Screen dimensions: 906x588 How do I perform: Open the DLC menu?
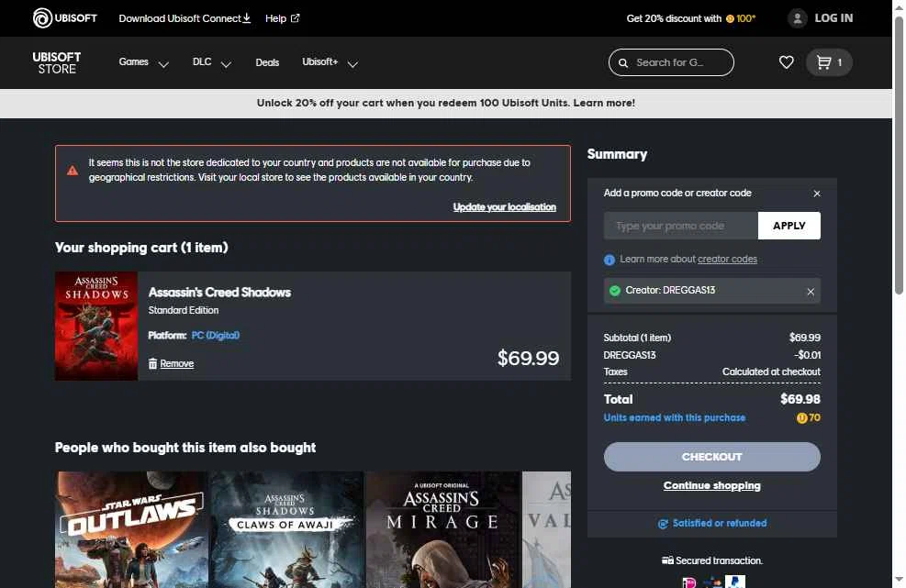(x=202, y=61)
